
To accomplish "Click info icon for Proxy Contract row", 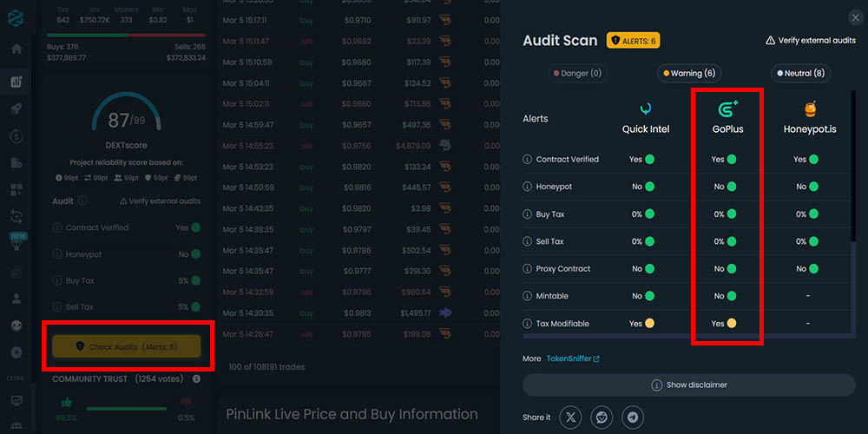I will [527, 268].
